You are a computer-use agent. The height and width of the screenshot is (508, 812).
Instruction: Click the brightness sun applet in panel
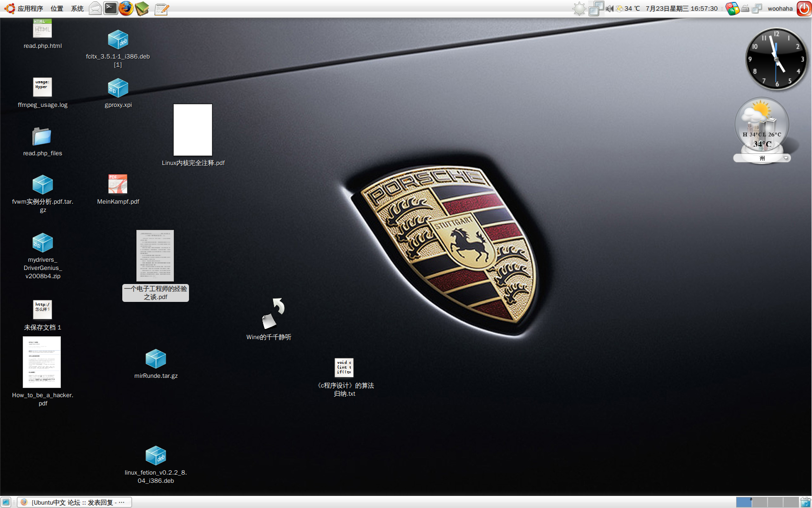579,8
